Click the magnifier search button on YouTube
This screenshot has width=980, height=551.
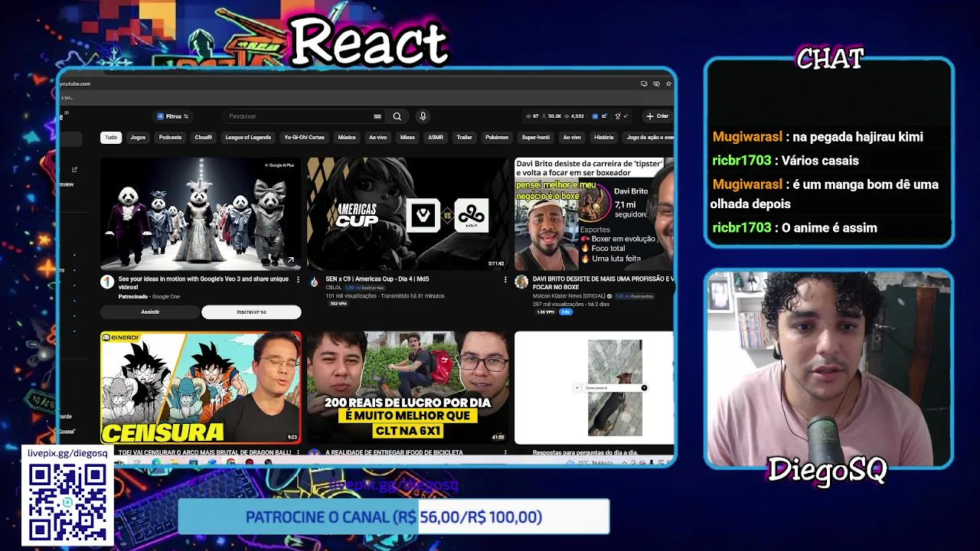[397, 116]
